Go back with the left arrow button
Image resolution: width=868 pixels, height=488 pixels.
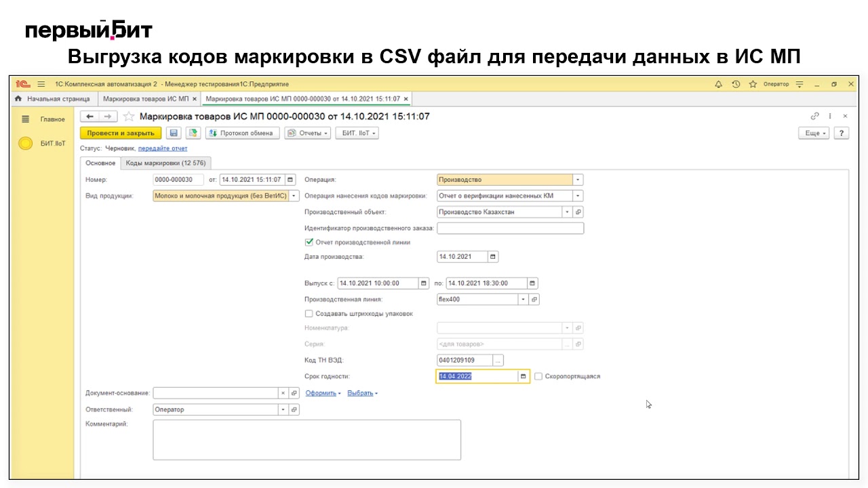pyautogui.click(x=90, y=117)
